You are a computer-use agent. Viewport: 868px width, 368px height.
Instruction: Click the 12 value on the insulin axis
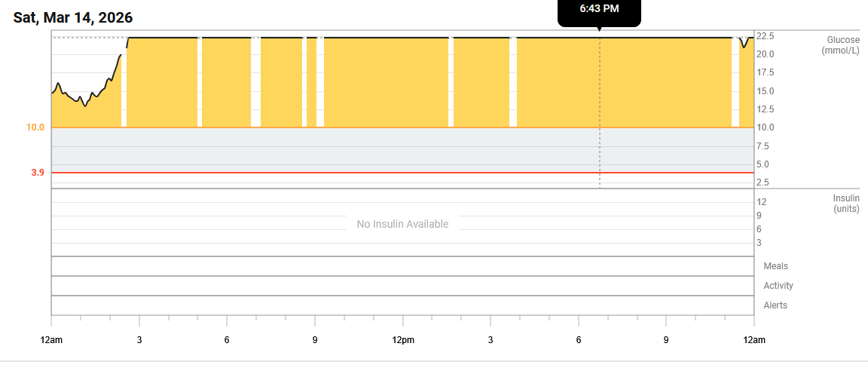(x=762, y=201)
